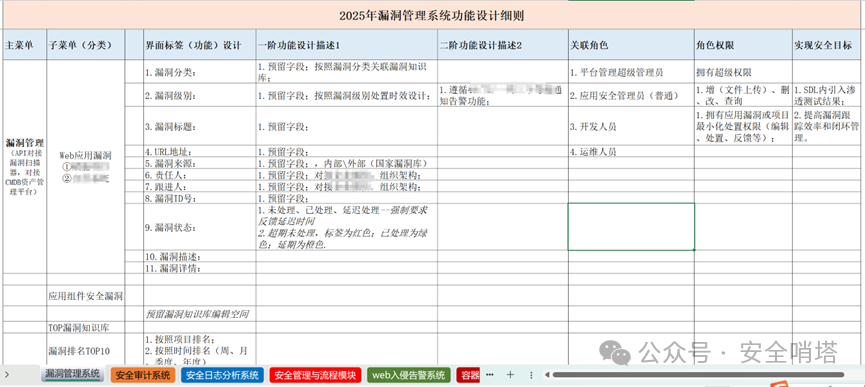865x387 pixels.
Task: Click the green-bordered active cell
Action: pyautogui.click(x=632, y=227)
